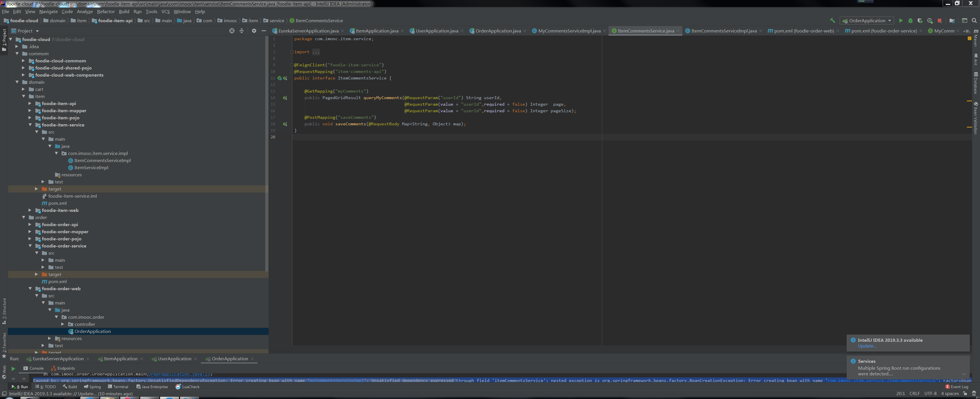Expand the .idea folder
The height and width of the screenshot is (399, 980).
pyautogui.click(x=17, y=46)
